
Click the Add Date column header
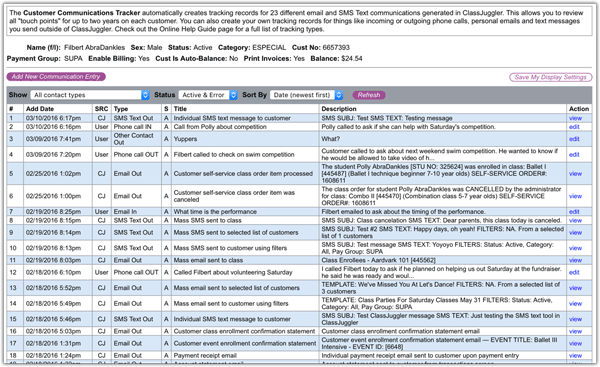[x=40, y=109]
